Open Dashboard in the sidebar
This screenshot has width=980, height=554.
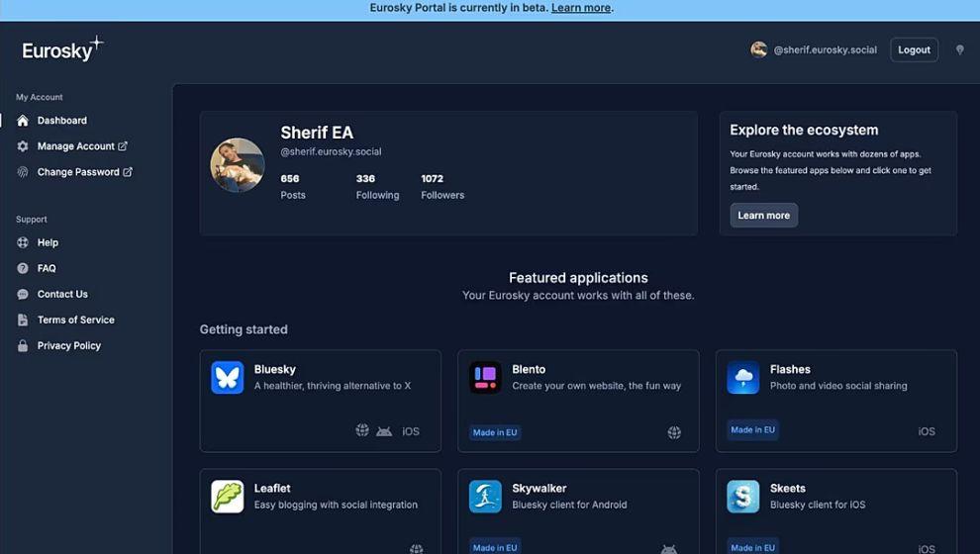[61, 121]
